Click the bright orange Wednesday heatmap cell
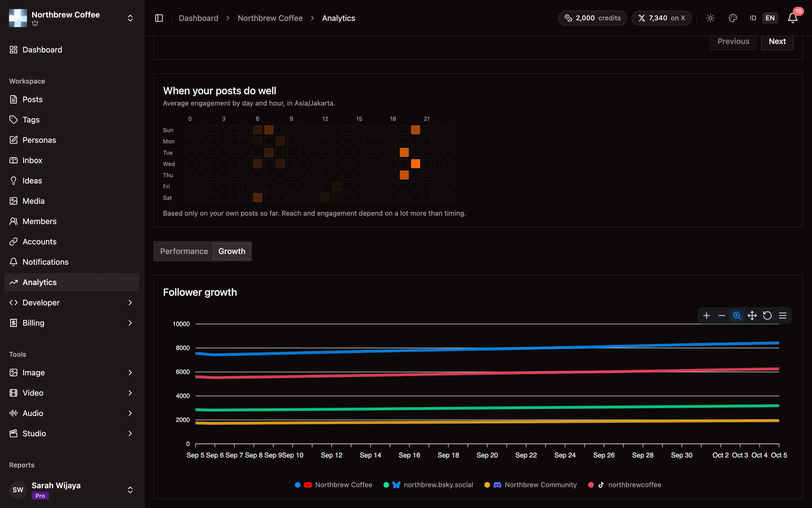Image resolution: width=812 pixels, height=508 pixels. tap(415, 164)
